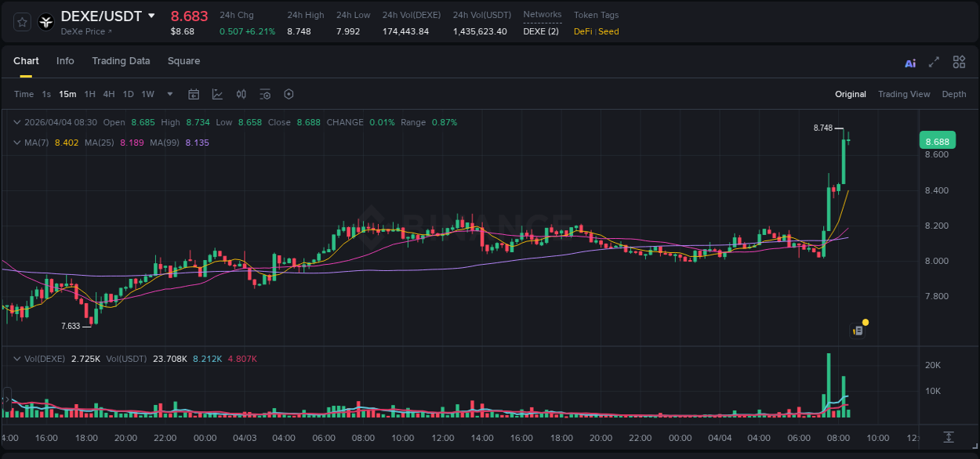This screenshot has height=459, width=980.
Task: Open the Depth view tab
Action: (953, 94)
